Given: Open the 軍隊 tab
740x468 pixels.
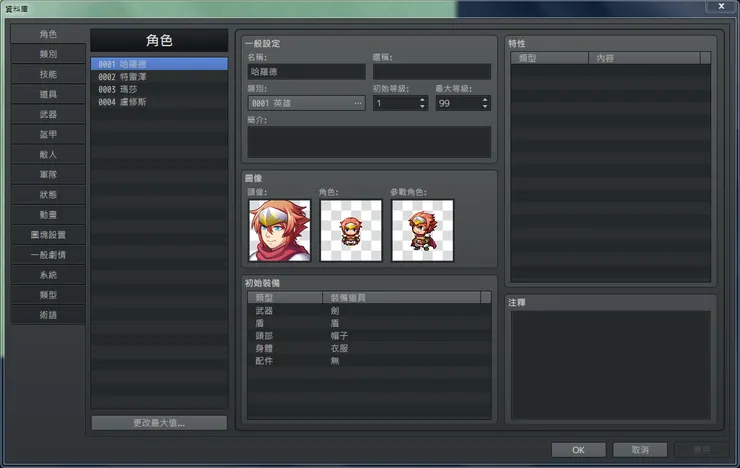Looking at the screenshot, I should point(48,175).
